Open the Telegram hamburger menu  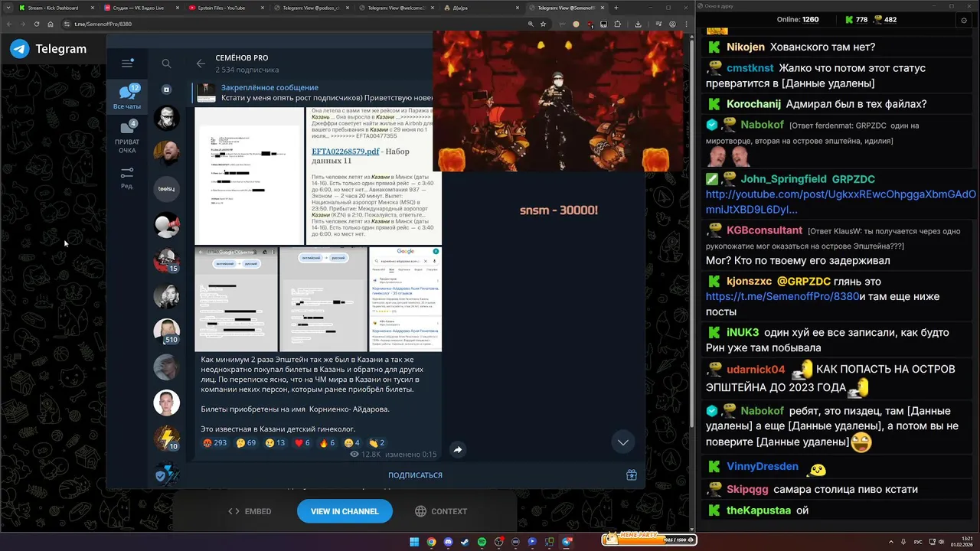point(127,64)
